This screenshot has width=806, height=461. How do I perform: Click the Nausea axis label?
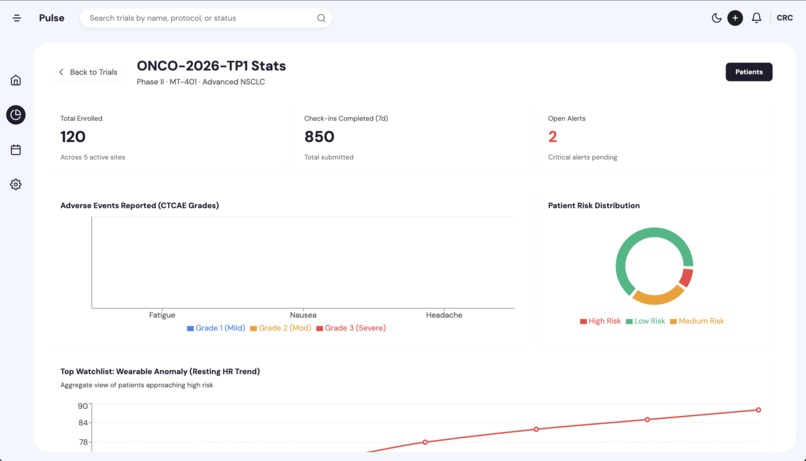tap(303, 315)
